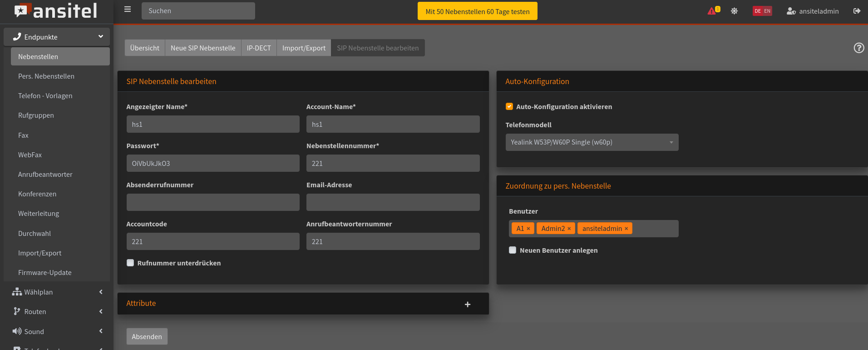Expand Attribute section with plus icon
Screen dimensions: 868x350
467,304
